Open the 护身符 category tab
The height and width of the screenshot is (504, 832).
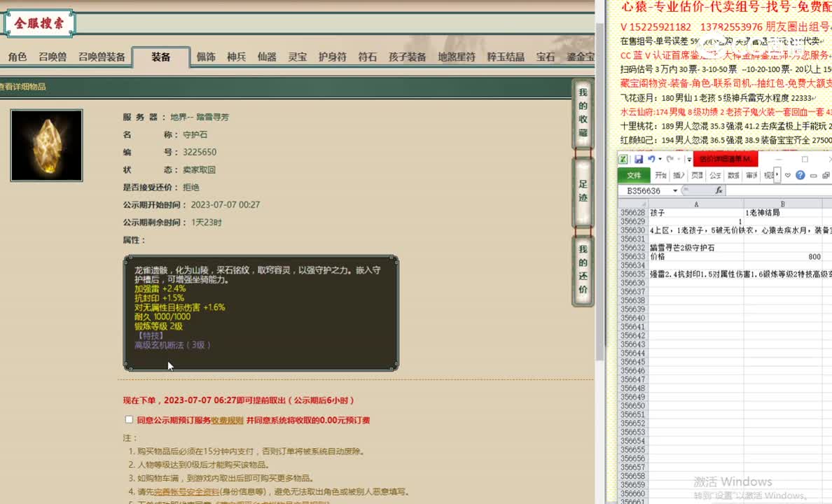click(332, 57)
